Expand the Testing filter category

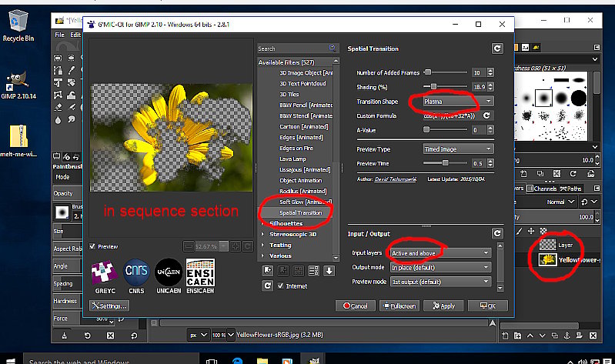tap(262, 245)
